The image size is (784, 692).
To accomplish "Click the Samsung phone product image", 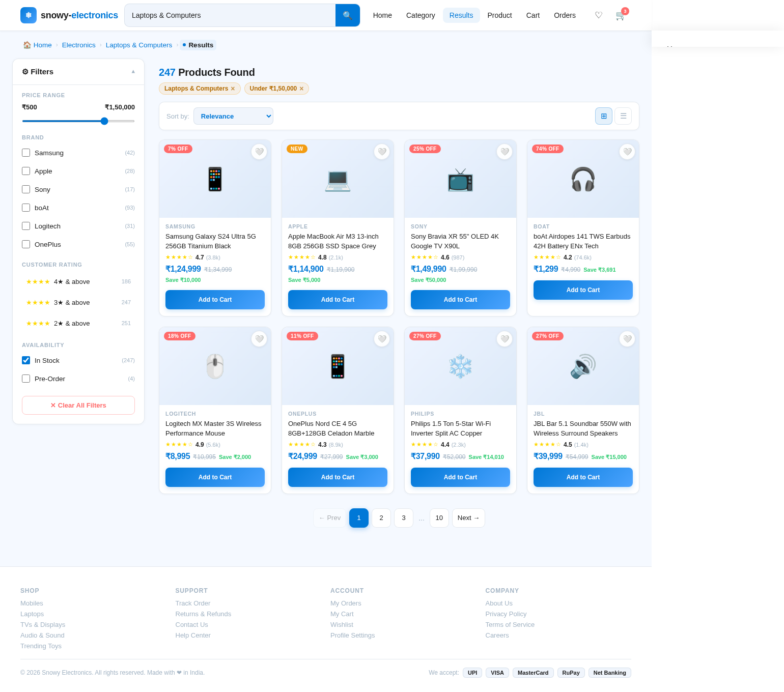I will pos(215,179).
